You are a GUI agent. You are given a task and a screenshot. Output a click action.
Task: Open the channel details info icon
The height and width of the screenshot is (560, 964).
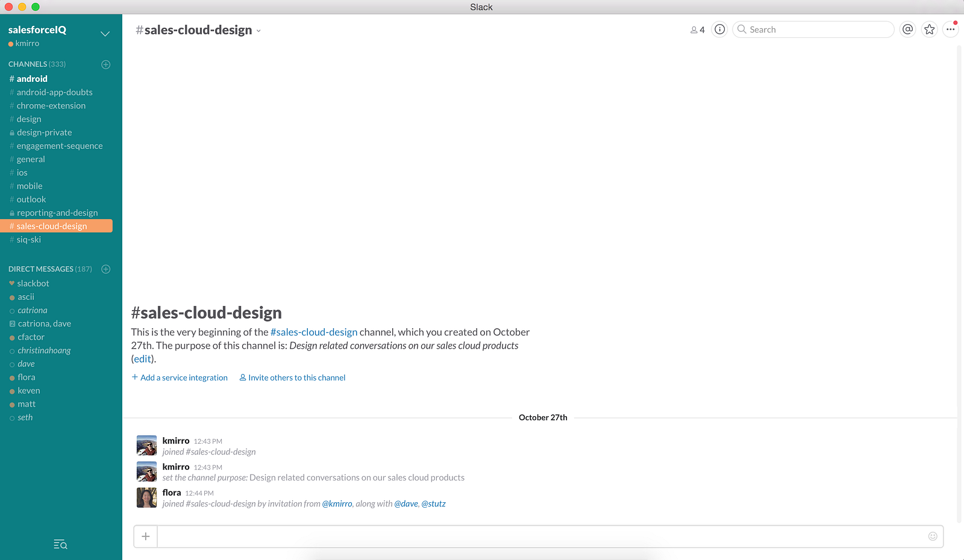coord(719,30)
